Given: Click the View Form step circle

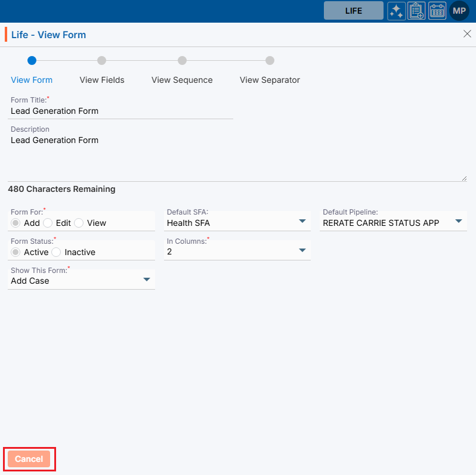Looking at the screenshot, I should [32, 60].
